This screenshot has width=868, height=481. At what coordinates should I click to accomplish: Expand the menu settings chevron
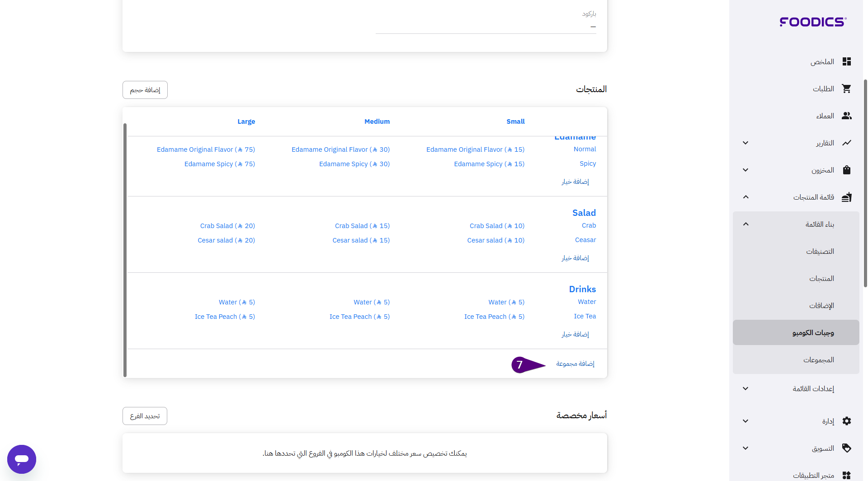(x=745, y=388)
